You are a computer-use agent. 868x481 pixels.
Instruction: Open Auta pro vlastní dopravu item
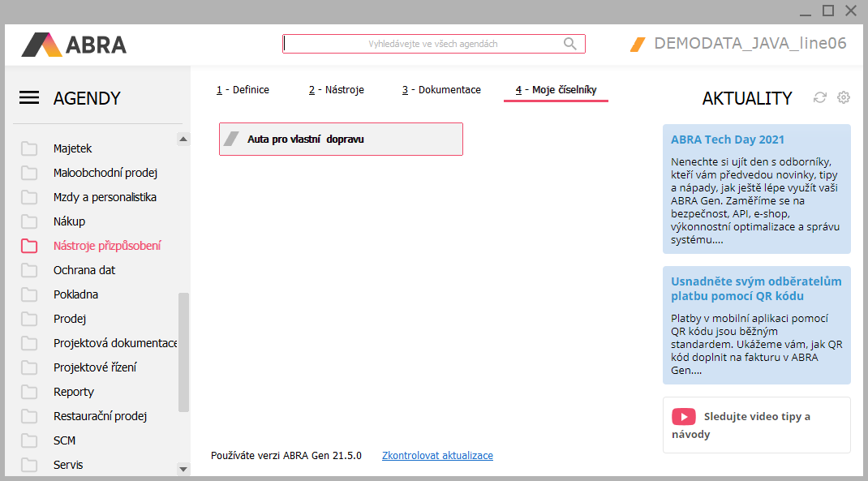[341, 139]
